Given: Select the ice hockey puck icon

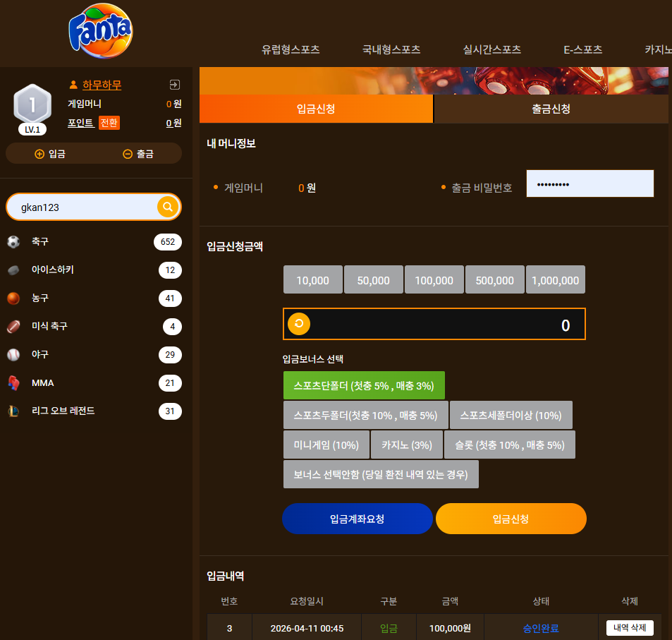Looking at the screenshot, I should [13, 270].
